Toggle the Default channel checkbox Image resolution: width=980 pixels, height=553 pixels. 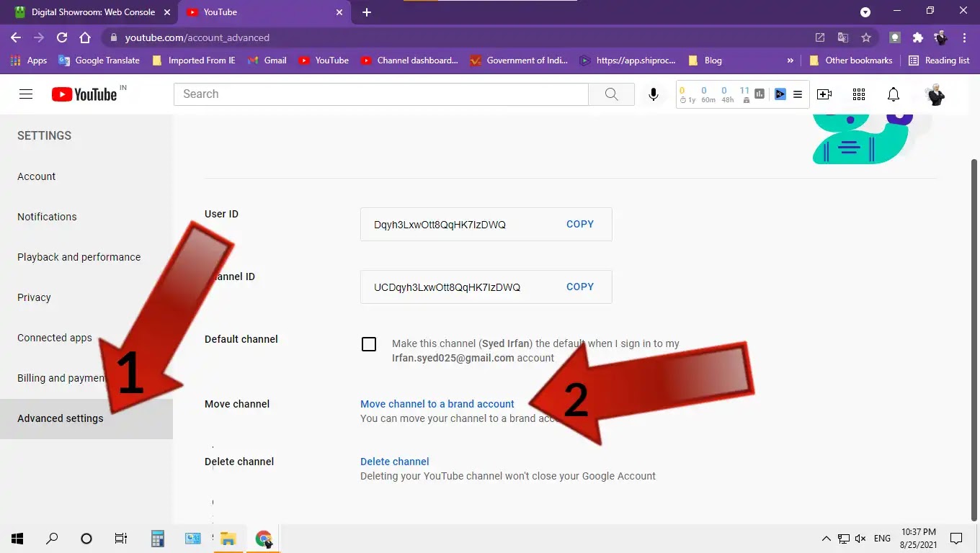tap(369, 344)
